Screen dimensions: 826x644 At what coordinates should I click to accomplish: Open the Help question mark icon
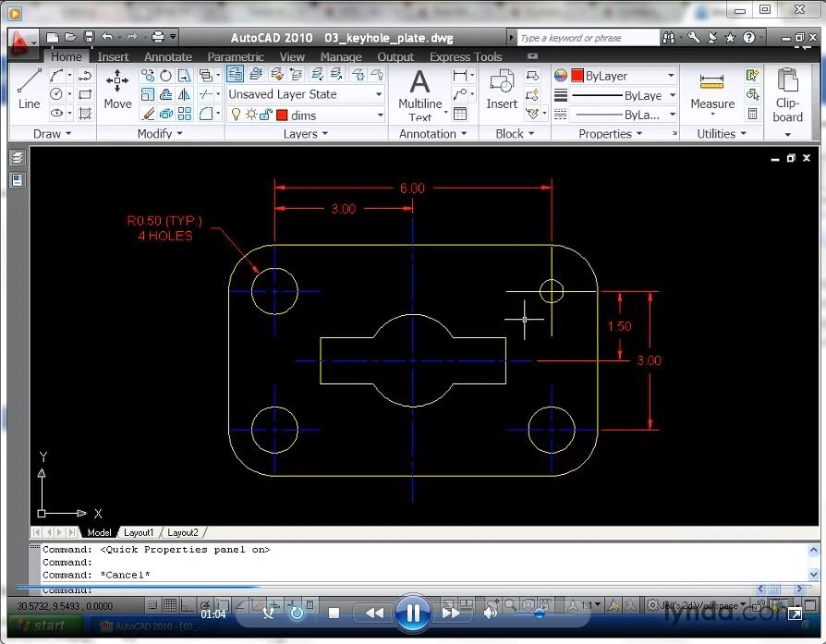748,37
